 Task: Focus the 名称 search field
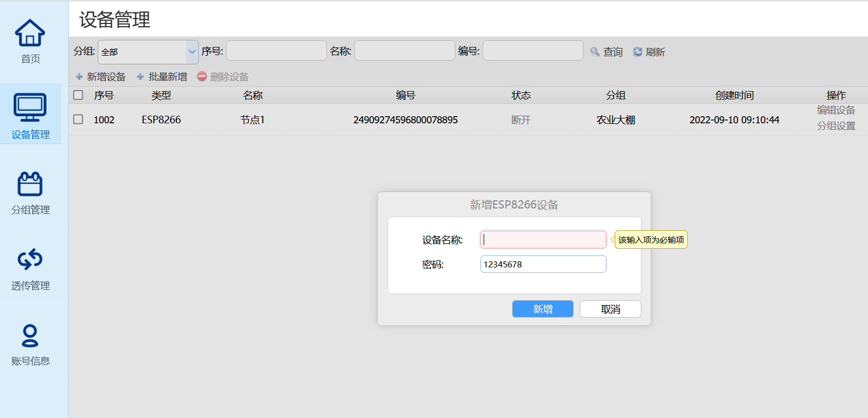pos(405,51)
